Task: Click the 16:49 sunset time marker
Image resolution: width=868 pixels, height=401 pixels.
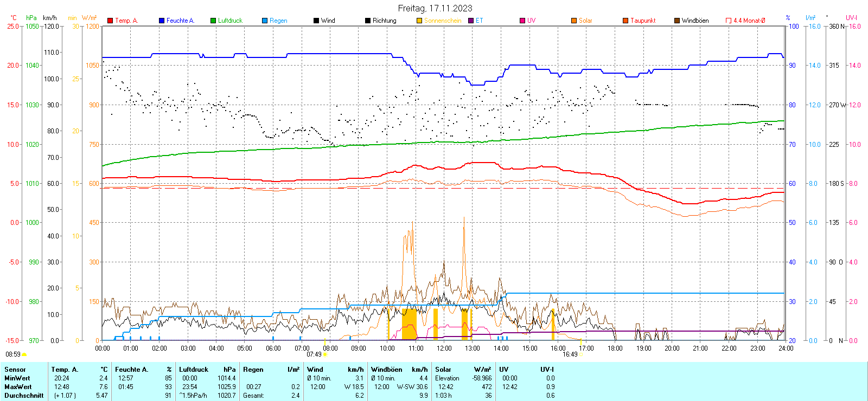Action: pyautogui.click(x=570, y=354)
